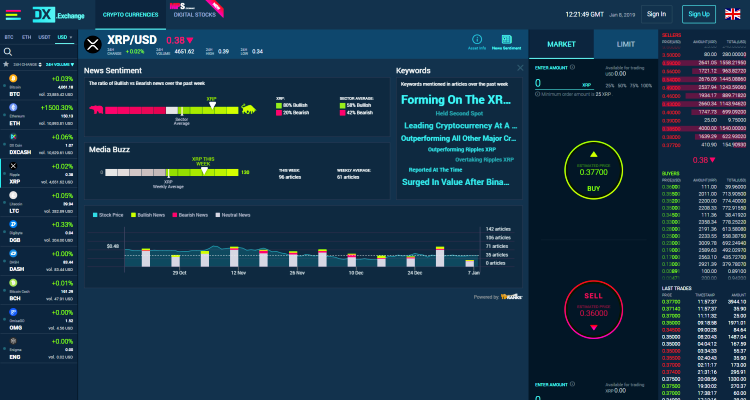The height and width of the screenshot is (400, 750).
Task: Sort coin list by 24H Change
Action: tap(27, 64)
